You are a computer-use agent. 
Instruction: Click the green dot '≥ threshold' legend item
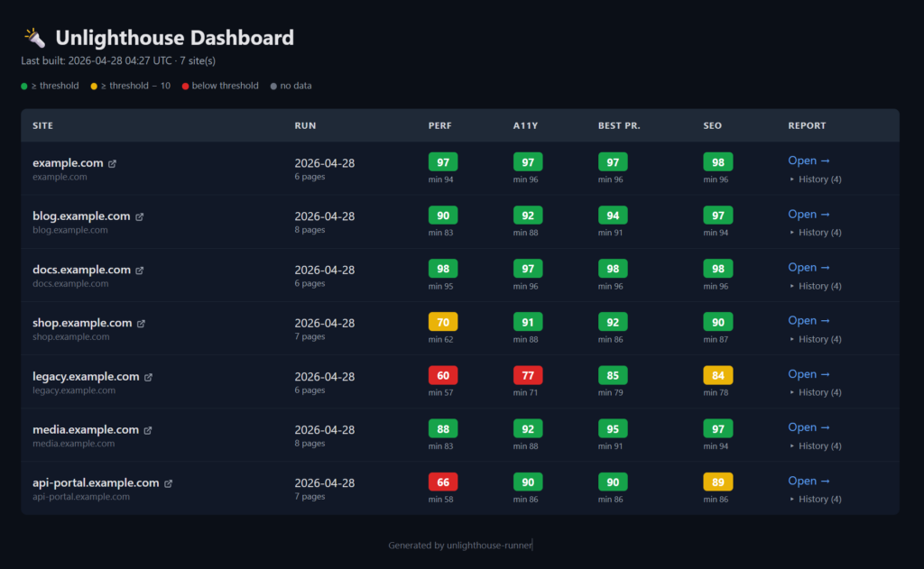51,86
